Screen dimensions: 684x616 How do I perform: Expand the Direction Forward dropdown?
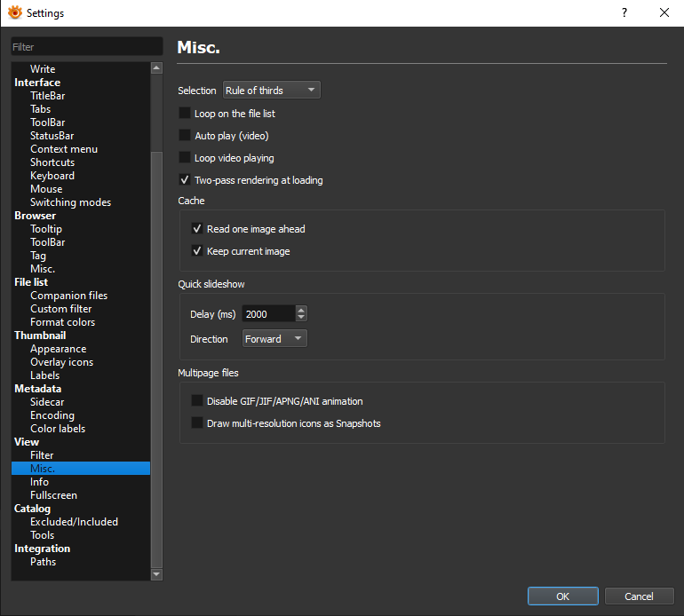pyautogui.click(x=274, y=339)
